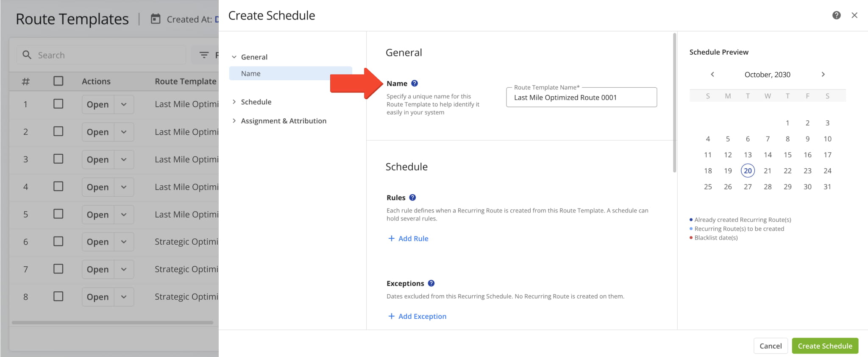Click the plus icon for Add Rule
The width and height of the screenshot is (868, 357).
pos(391,238)
